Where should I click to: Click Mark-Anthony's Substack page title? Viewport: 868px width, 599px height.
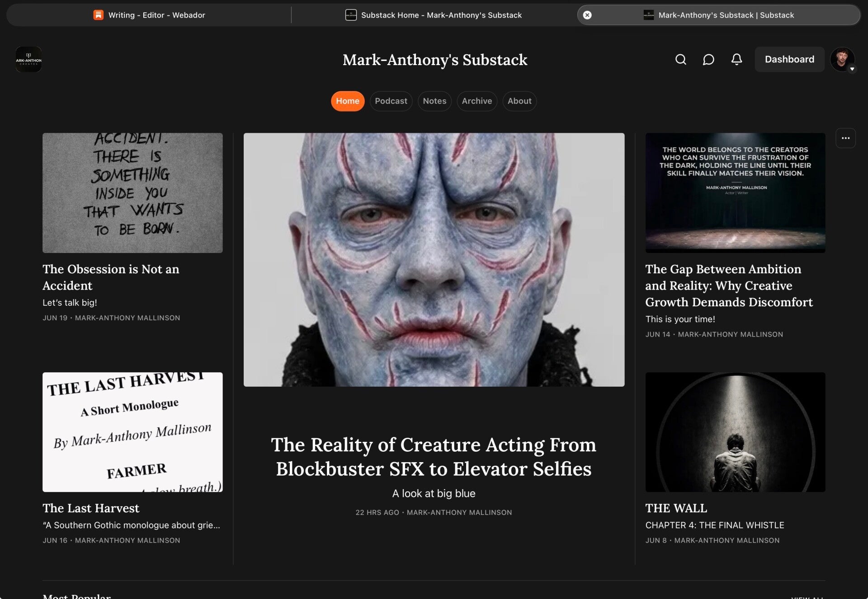[434, 60]
